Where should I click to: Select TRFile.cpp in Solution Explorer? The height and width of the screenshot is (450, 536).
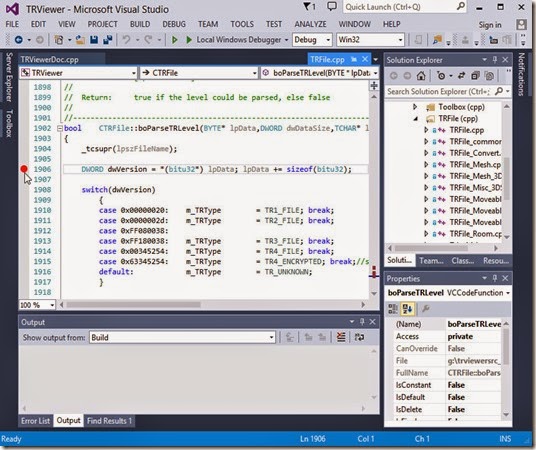[467, 130]
